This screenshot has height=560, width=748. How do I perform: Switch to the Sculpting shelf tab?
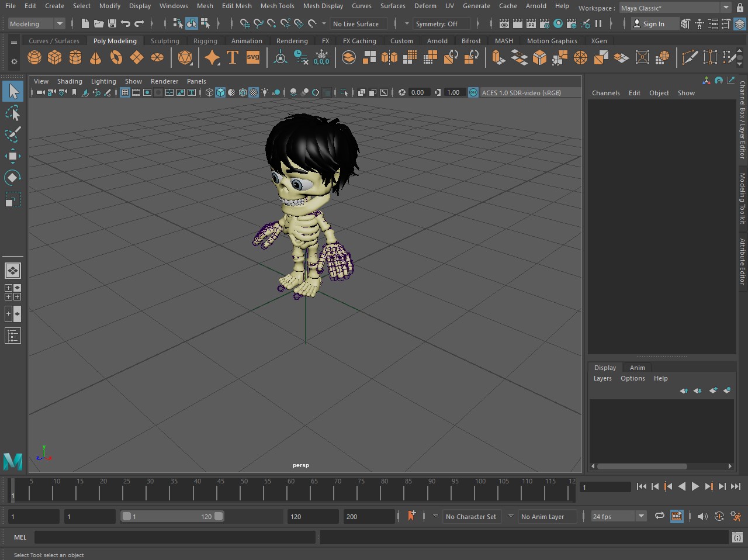[165, 41]
